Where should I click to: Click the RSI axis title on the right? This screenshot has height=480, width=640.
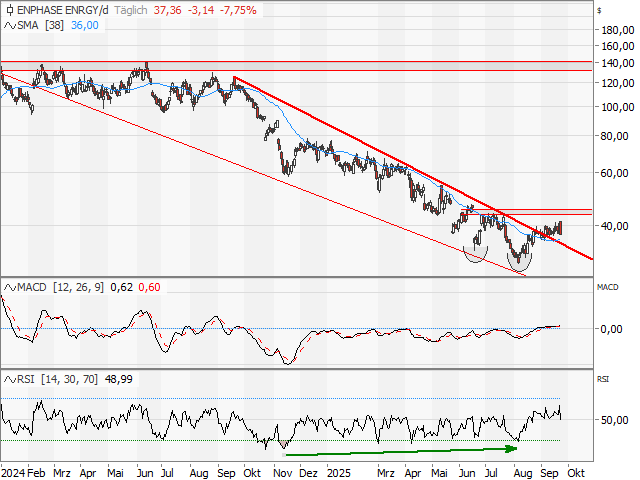(x=603, y=380)
